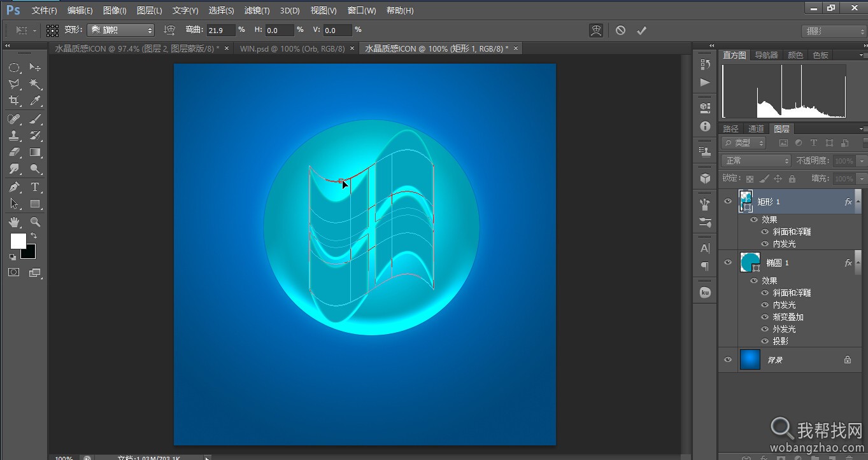Image resolution: width=868 pixels, height=460 pixels.
Task: Change warp orientation icon
Action: [x=169, y=30]
